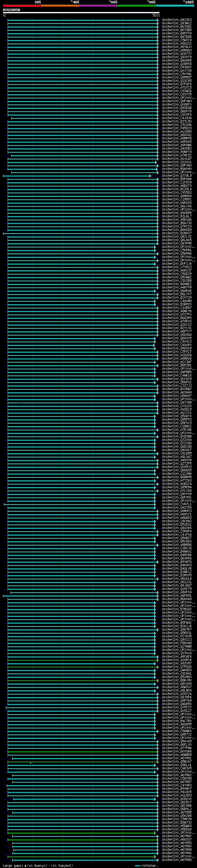The height and width of the screenshot is (868, 197).
Task: Click the hit UniRef100_C5XYN1
Action: [x=177, y=74]
